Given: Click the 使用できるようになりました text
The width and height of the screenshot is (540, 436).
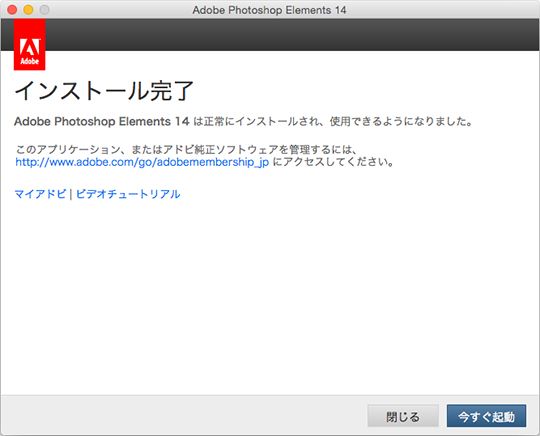Looking at the screenshot, I should (401, 121).
